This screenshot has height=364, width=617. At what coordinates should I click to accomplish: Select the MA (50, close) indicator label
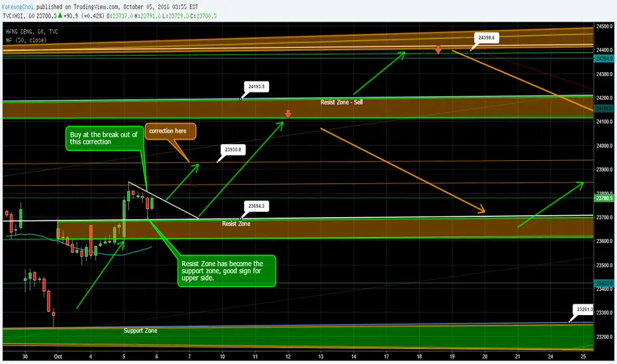(26, 40)
